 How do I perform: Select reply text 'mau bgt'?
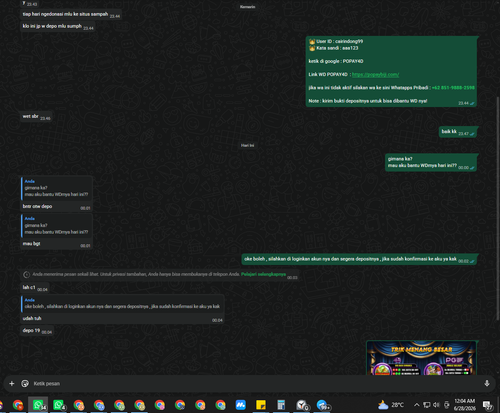point(31,244)
